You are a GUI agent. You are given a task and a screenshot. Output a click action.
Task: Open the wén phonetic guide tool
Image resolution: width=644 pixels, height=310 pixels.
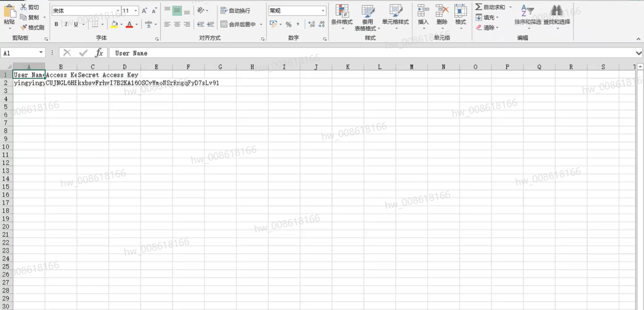click(148, 24)
